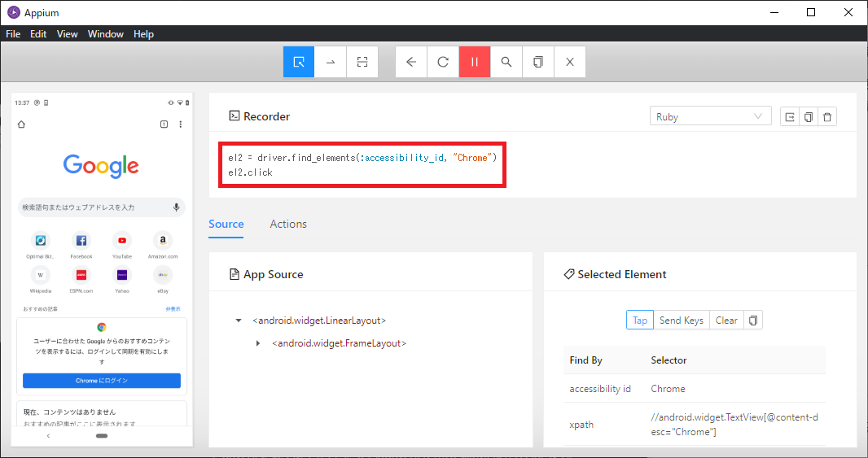
Task: Click the Amazon.com shortcut icon
Action: click(163, 241)
